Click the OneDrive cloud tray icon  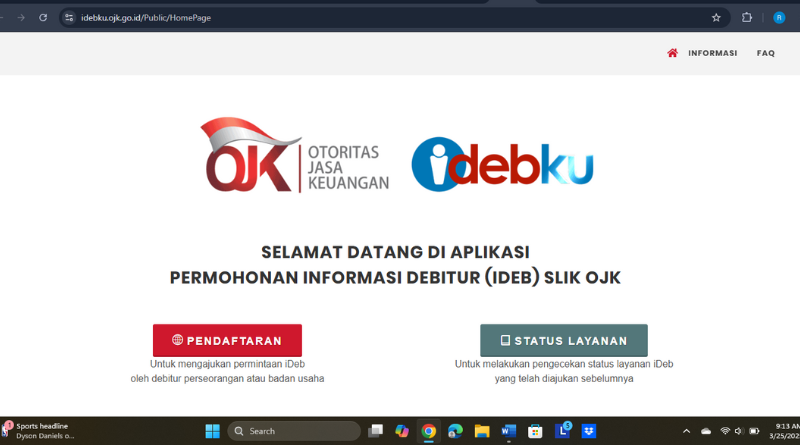coord(706,431)
